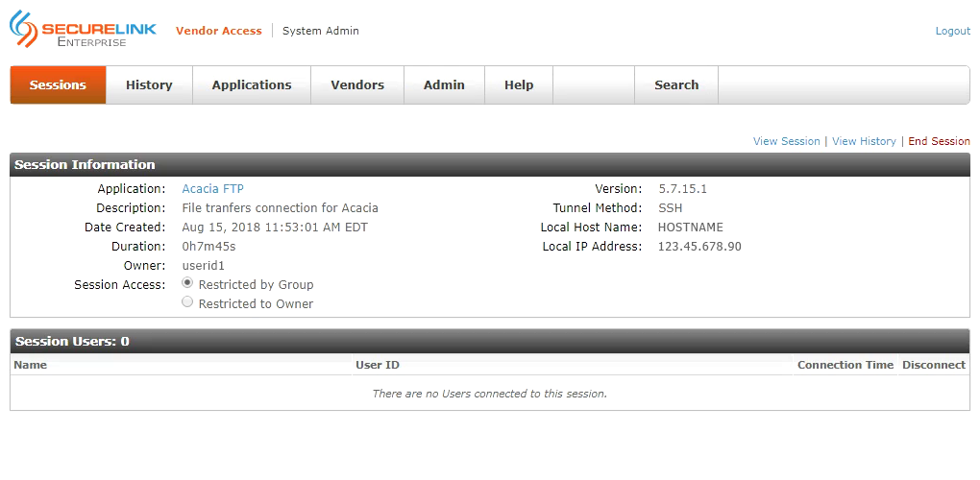Open the View History link
Viewport: 980px width, 480px height.
coord(864,141)
